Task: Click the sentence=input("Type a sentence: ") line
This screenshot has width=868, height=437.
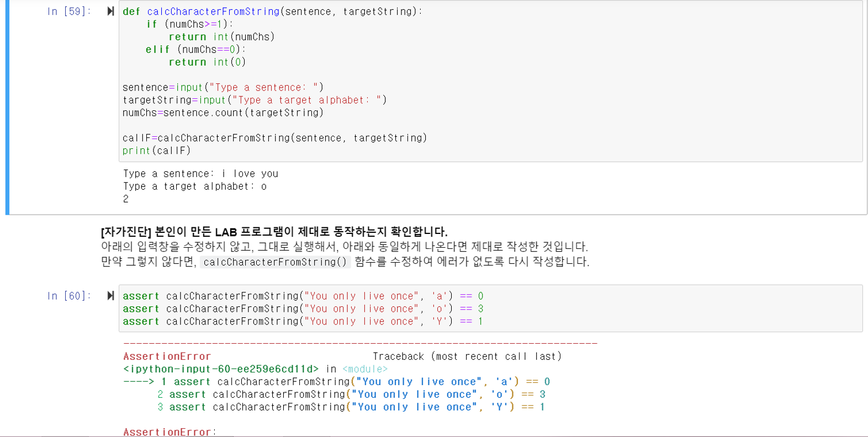Action: (223, 87)
